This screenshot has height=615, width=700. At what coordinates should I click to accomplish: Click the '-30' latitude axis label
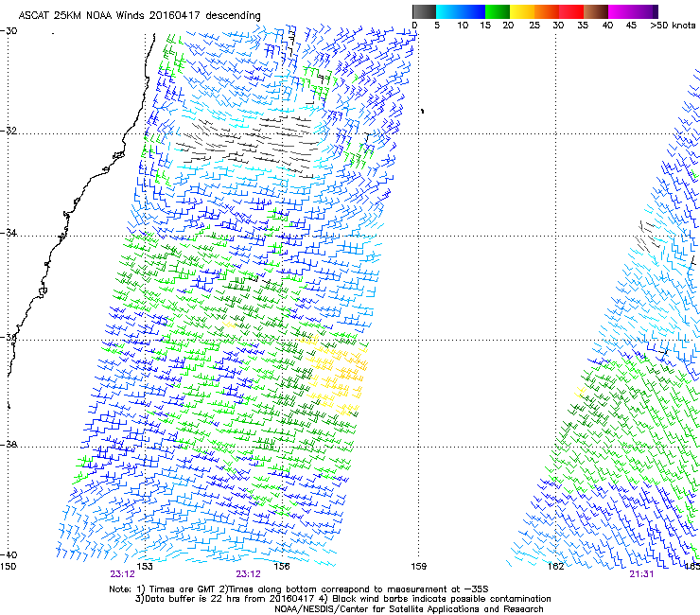coord(9,31)
